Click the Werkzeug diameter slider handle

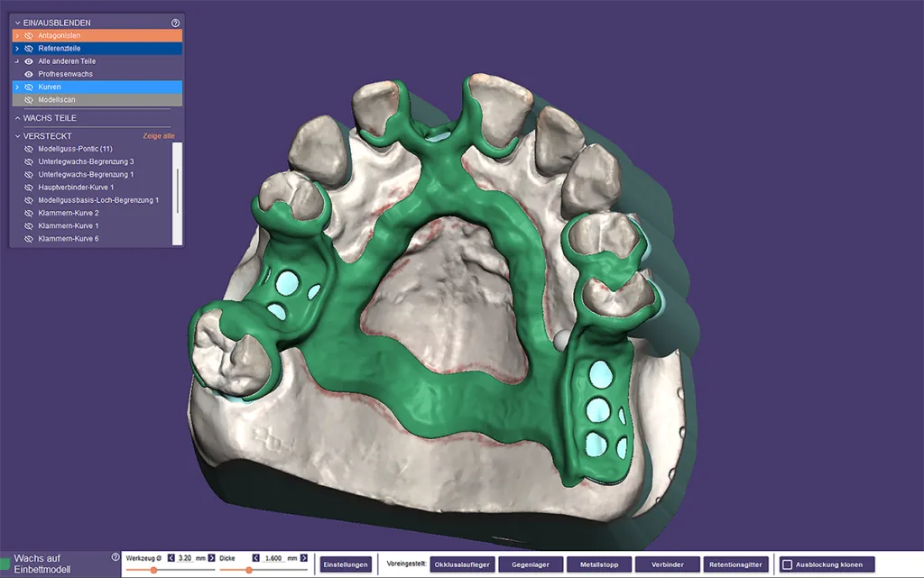[153, 570]
